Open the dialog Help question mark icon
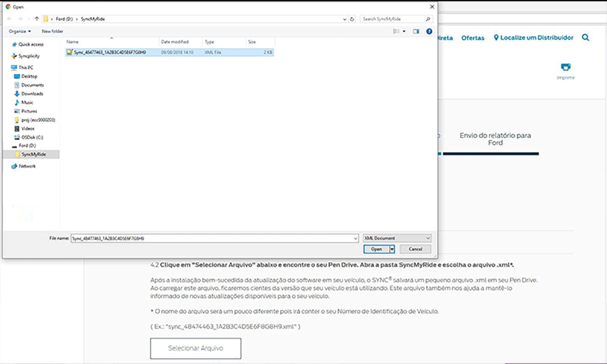 [429, 31]
